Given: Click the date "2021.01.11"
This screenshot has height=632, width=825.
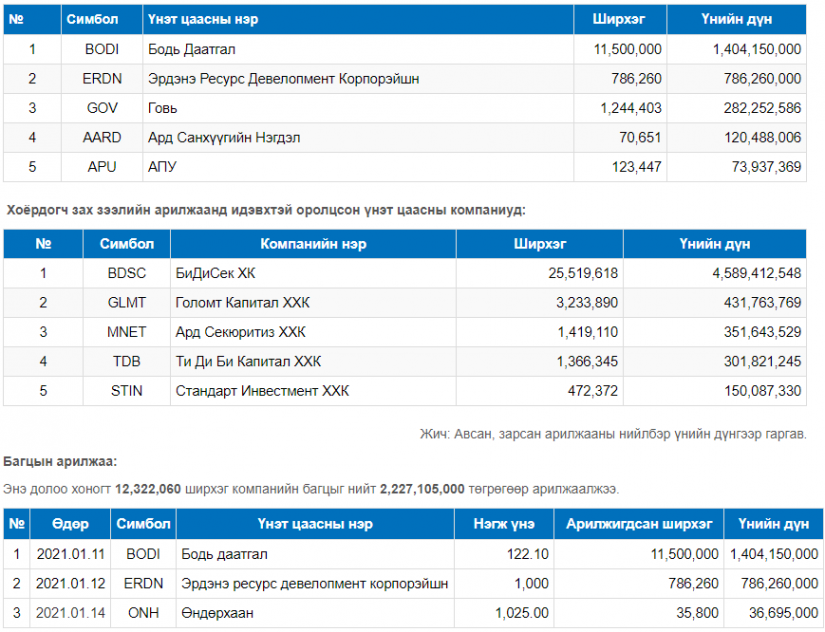Looking at the screenshot, I should pyautogui.click(x=71, y=554).
